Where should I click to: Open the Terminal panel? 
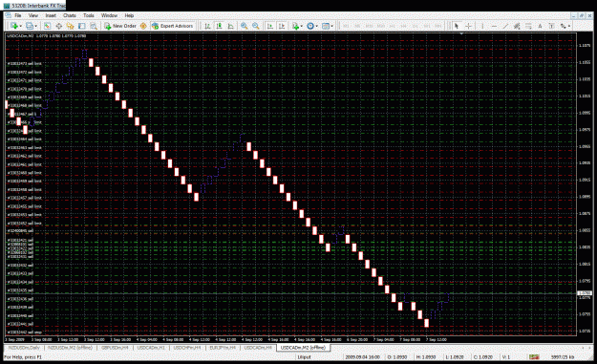[x=81, y=26]
